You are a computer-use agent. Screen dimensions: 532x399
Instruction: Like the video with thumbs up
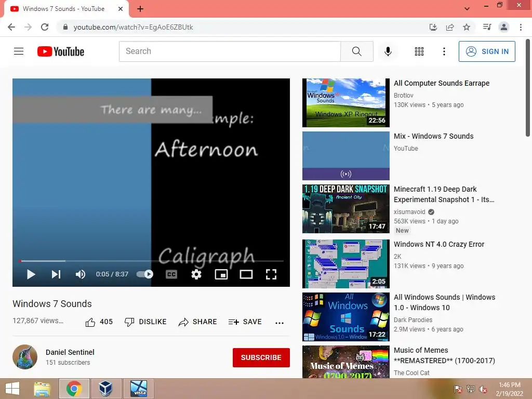99,322
